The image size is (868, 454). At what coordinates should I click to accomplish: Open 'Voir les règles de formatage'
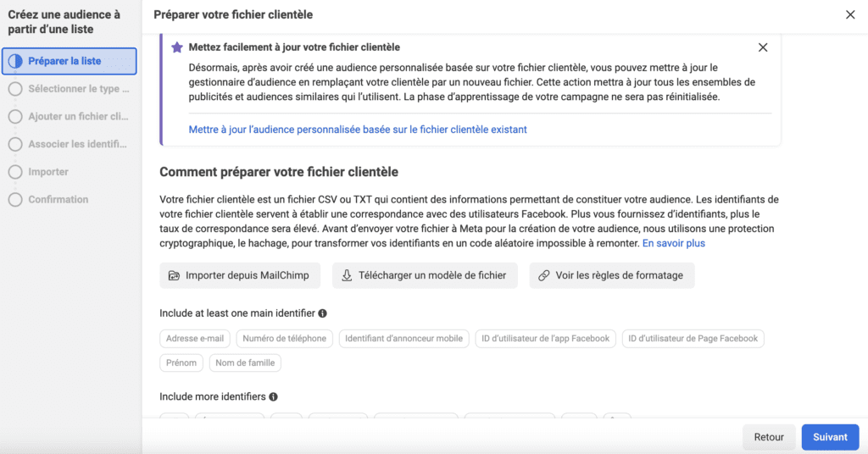pyautogui.click(x=612, y=275)
